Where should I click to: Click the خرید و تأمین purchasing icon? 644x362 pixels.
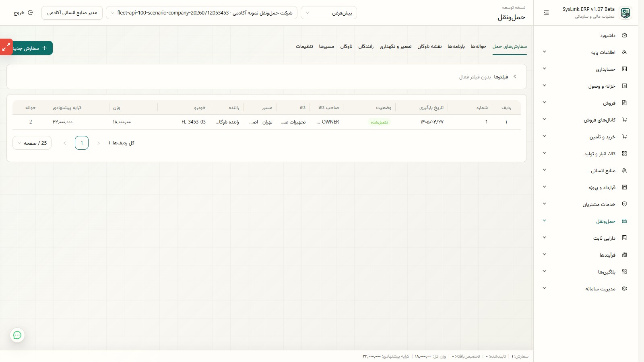(x=624, y=137)
